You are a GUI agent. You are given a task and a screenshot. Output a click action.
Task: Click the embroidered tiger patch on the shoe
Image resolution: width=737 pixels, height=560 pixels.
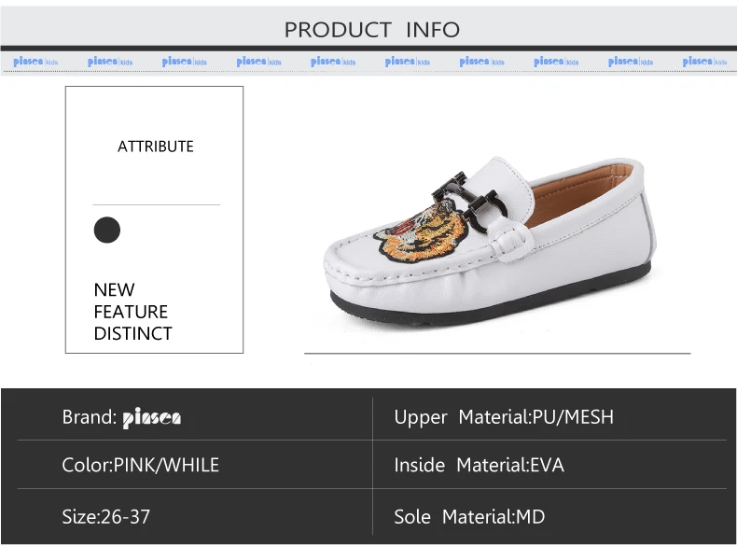click(421, 231)
